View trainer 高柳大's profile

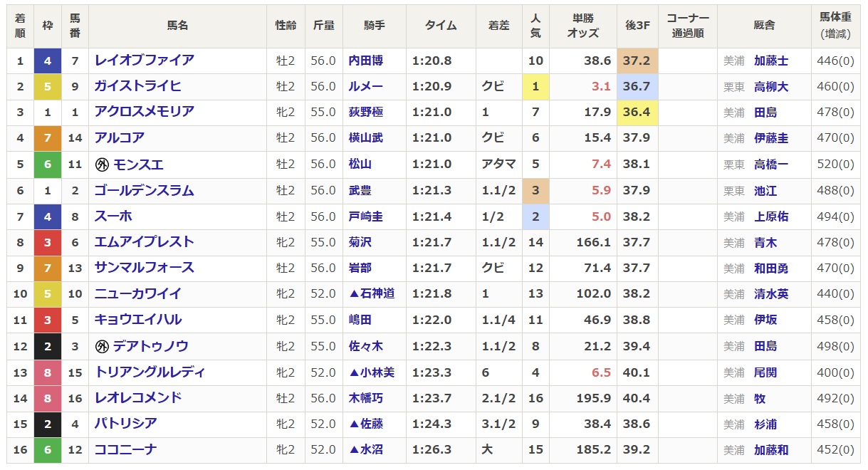click(x=770, y=87)
